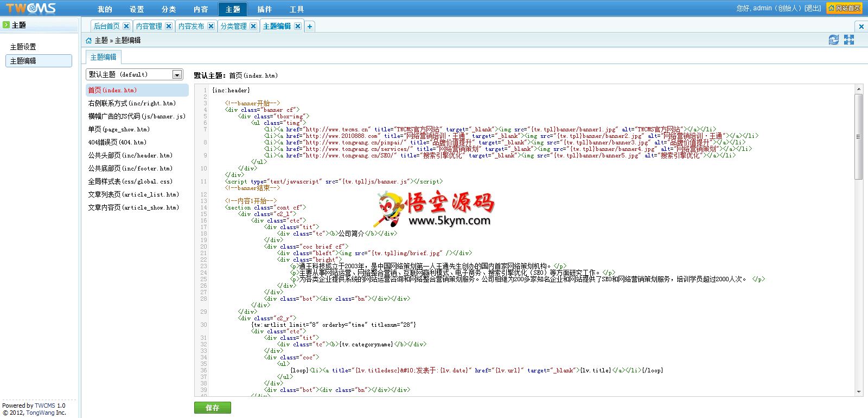This screenshot has width=868, height=418.
Task: Close the 后台首页 tab
Action: pos(126,26)
